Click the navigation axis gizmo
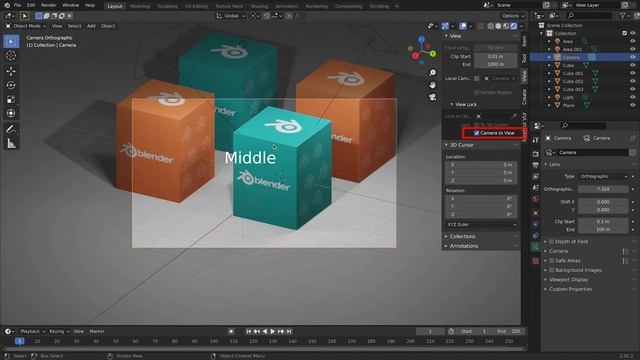640x360 pixels. pos(422,50)
